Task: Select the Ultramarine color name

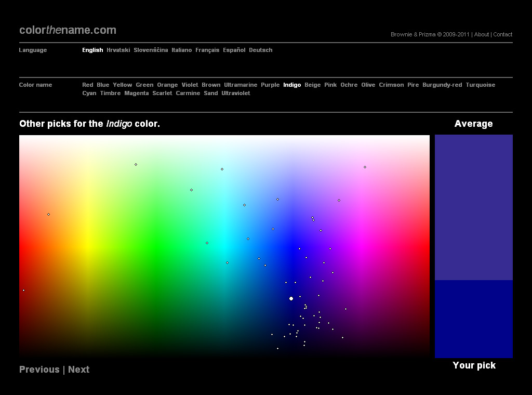Action: tap(241, 85)
